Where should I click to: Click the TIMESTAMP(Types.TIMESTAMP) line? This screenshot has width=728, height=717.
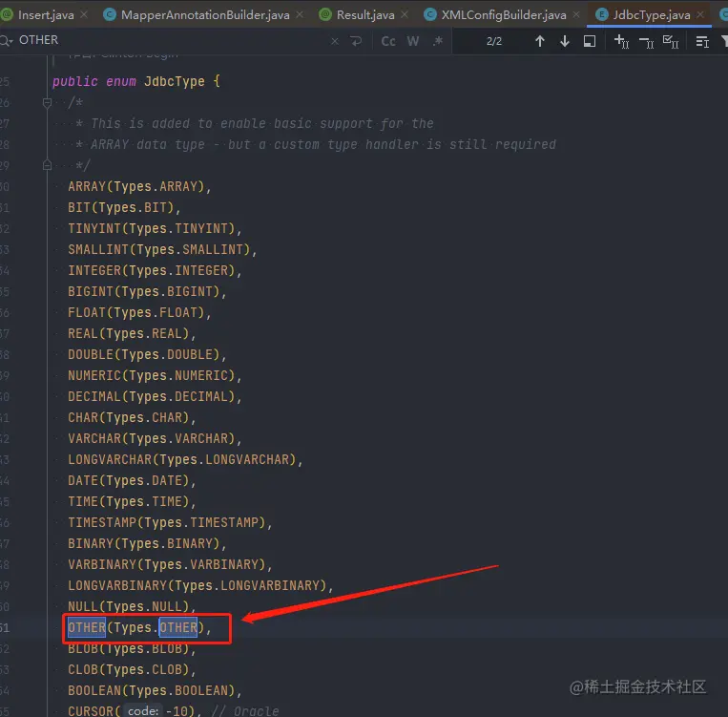point(170,522)
